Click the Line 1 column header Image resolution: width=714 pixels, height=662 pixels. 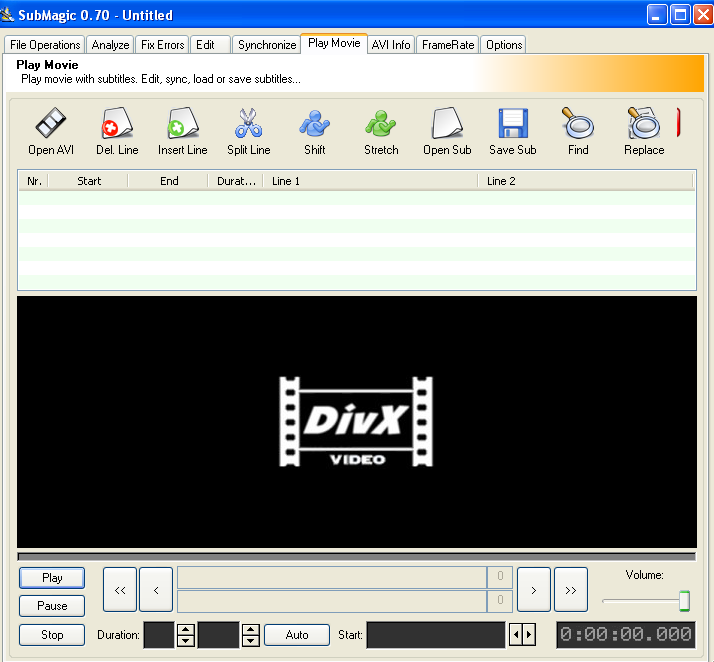pyautogui.click(x=371, y=181)
